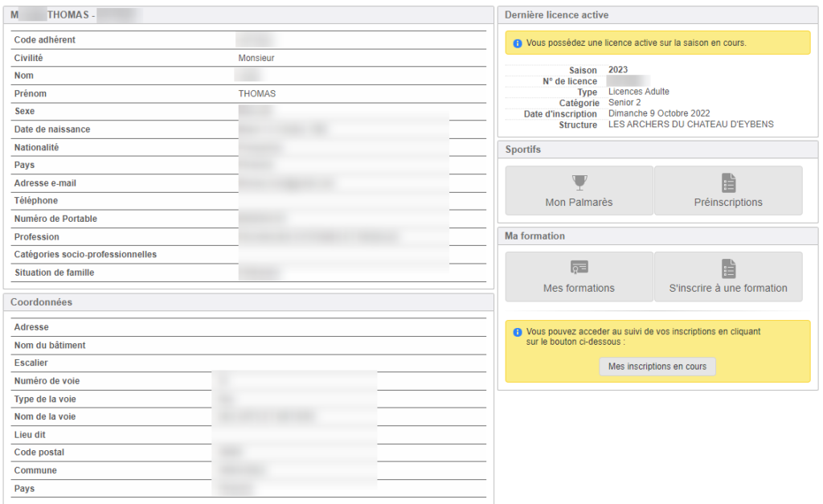Click the Téléphone label
Viewport: 823px width, 504px height.
click(x=35, y=200)
